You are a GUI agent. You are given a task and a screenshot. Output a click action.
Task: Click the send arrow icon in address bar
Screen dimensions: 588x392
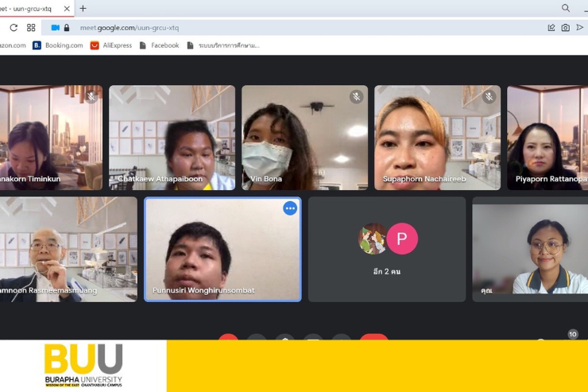click(580, 27)
